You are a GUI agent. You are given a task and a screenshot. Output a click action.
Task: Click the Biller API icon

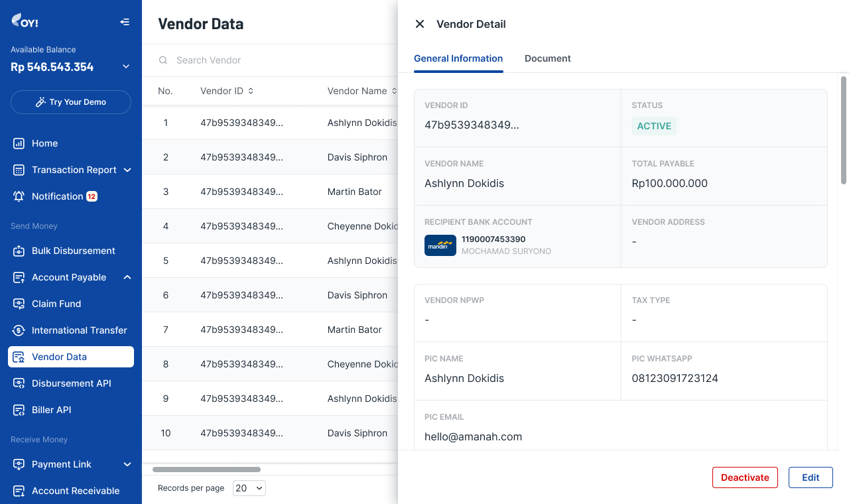tap(19, 410)
